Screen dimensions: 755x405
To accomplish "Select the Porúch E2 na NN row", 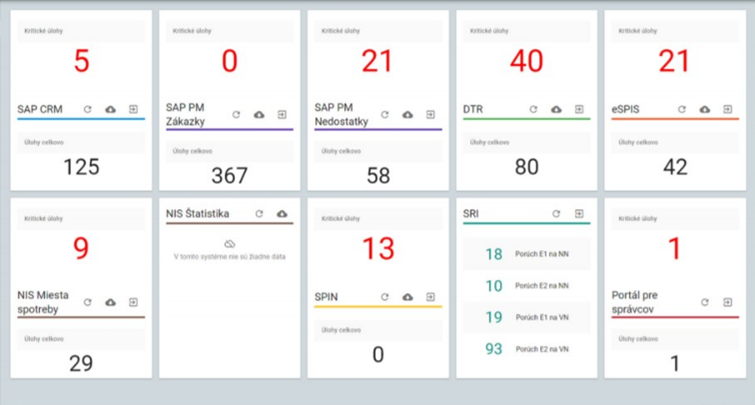I will click(x=527, y=286).
